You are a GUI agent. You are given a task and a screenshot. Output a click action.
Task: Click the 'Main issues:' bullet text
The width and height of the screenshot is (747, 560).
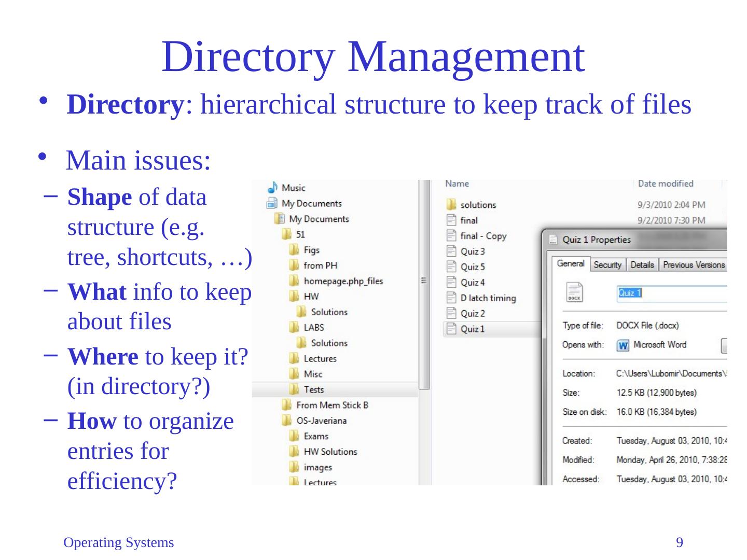click(139, 160)
